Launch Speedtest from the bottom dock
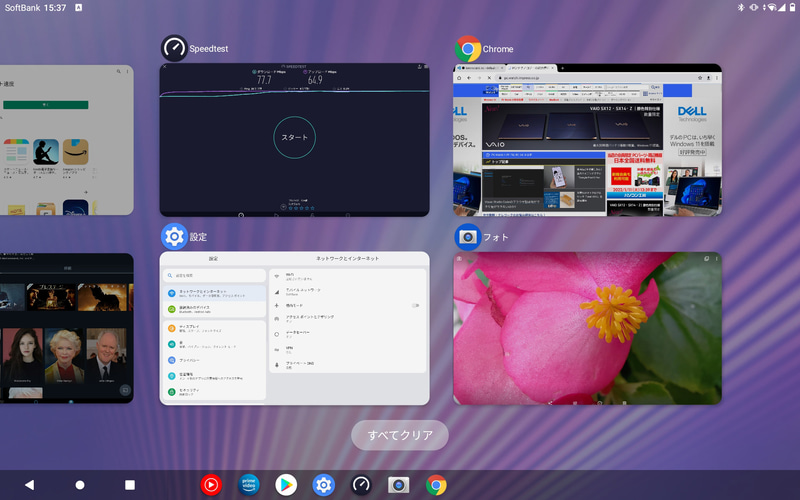This screenshot has height=500, width=800. (361, 485)
